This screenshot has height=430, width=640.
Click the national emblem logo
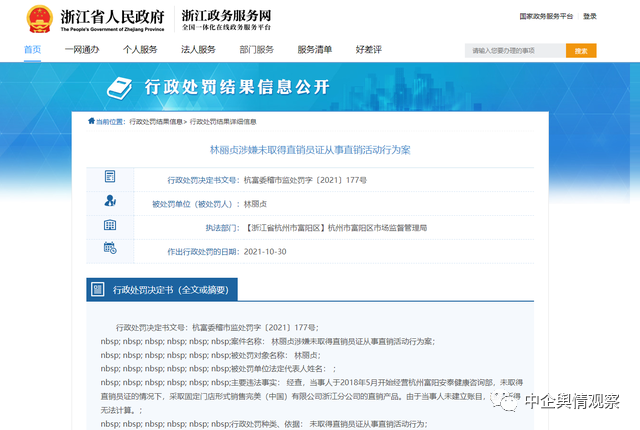(x=40, y=19)
